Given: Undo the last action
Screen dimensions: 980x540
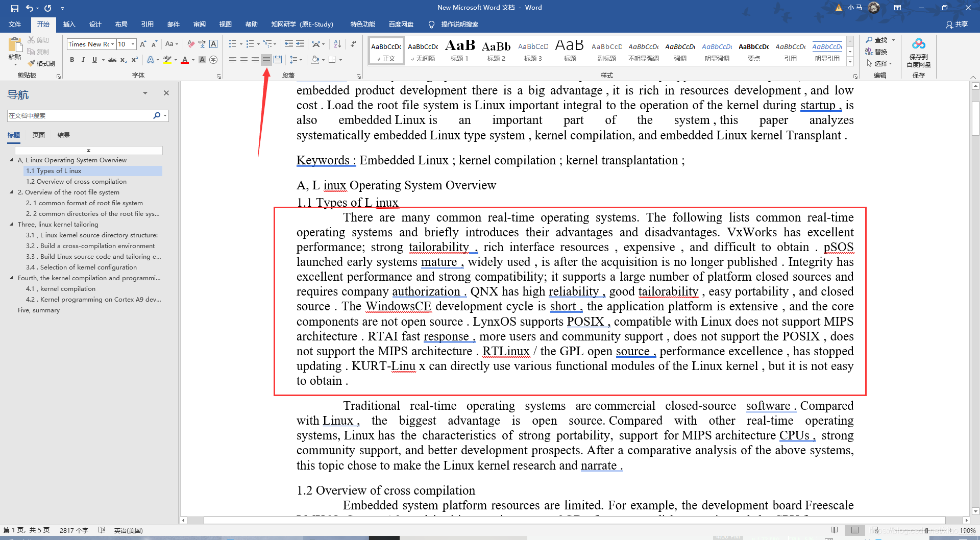Looking at the screenshot, I should 30,8.
